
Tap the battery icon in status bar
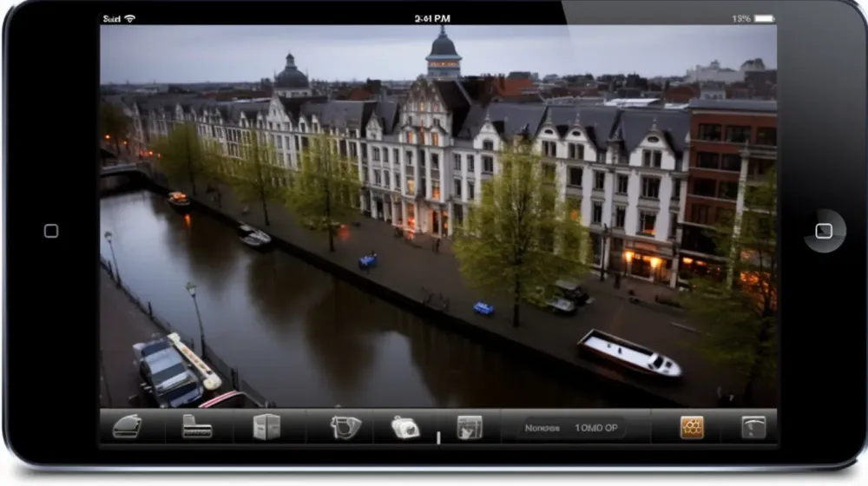[x=765, y=19]
